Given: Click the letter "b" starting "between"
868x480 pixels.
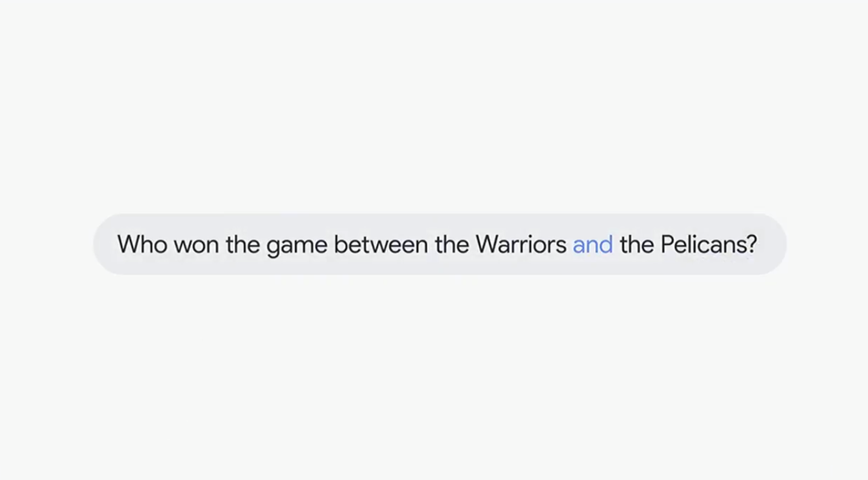Looking at the screenshot, I should 339,245.
